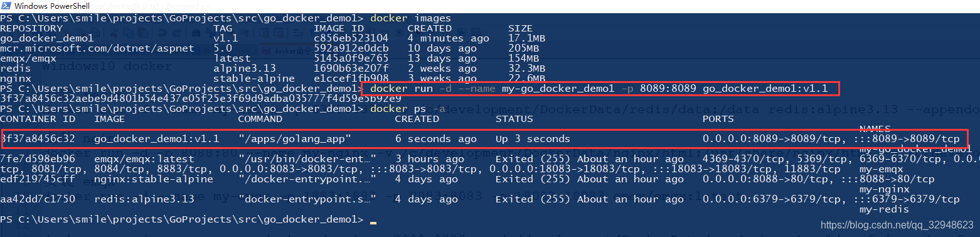Click the REPOSITORY column header
Image resolution: width=980 pixels, height=237 pixels.
click(x=31, y=28)
